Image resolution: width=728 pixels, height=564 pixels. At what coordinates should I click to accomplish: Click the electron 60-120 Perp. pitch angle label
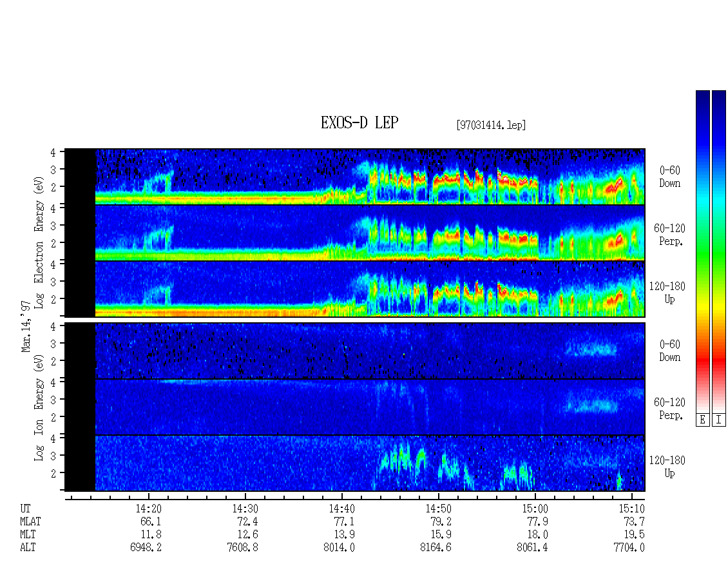669,235
